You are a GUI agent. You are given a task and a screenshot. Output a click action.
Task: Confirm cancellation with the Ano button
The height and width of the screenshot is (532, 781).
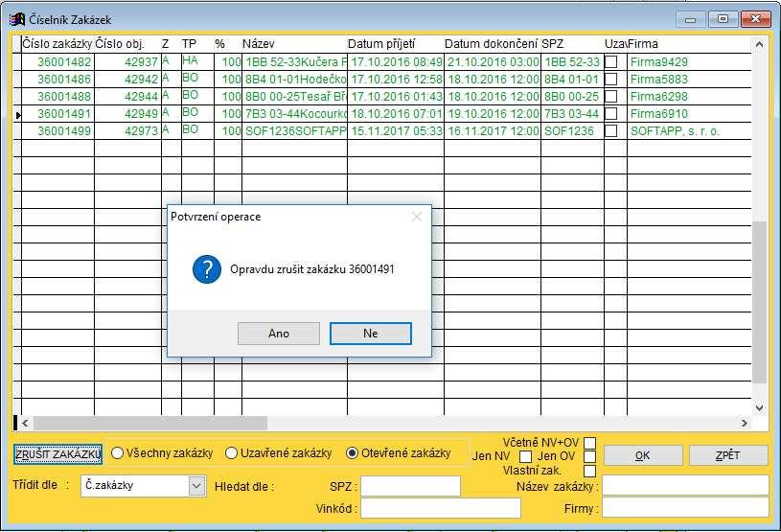[279, 334]
